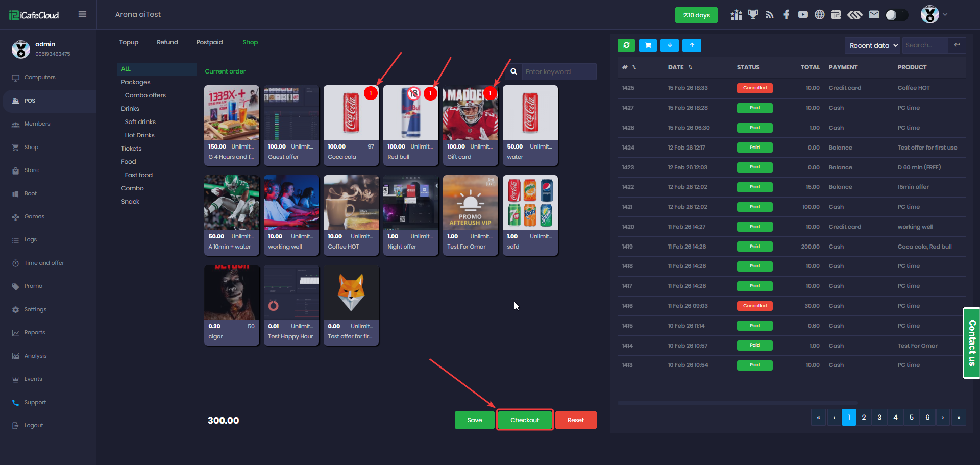Add the Red bull product card
Viewport: 980px width, 465px height.
410,126
